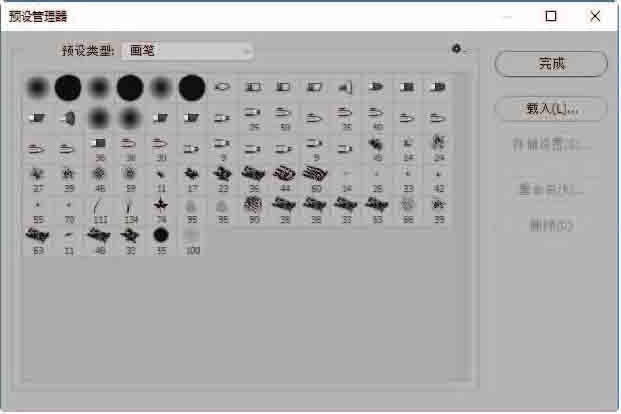The width and height of the screenshot is (621, 414).
Task: Select the brush preset numbered 59
Action: [130, 180]
